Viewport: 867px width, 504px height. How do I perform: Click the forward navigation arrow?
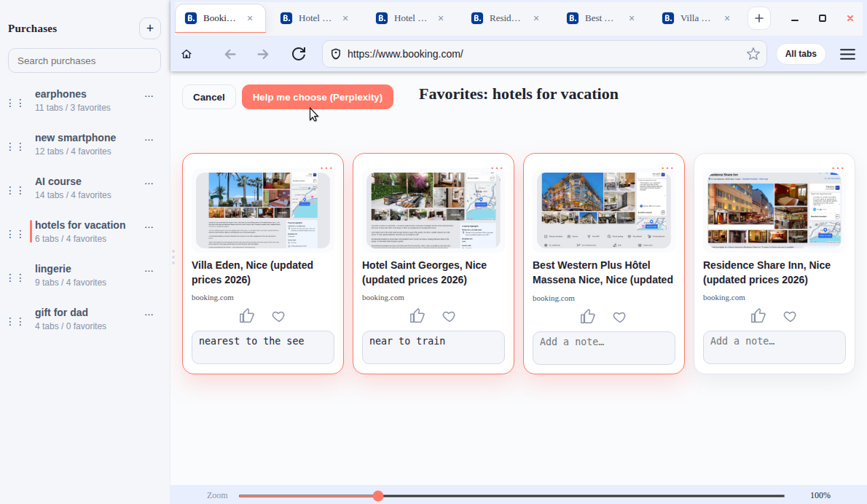click(263, 53)
